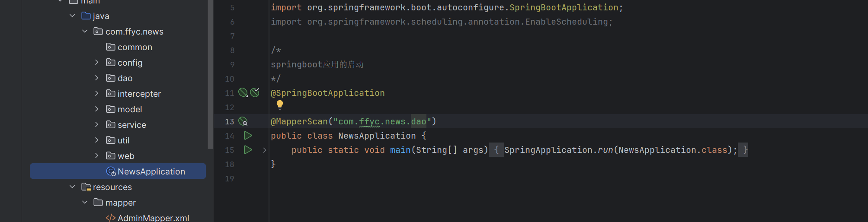Expand the intercepter package
The height and width of the screenshot is (222, 868).
(97, 94)
